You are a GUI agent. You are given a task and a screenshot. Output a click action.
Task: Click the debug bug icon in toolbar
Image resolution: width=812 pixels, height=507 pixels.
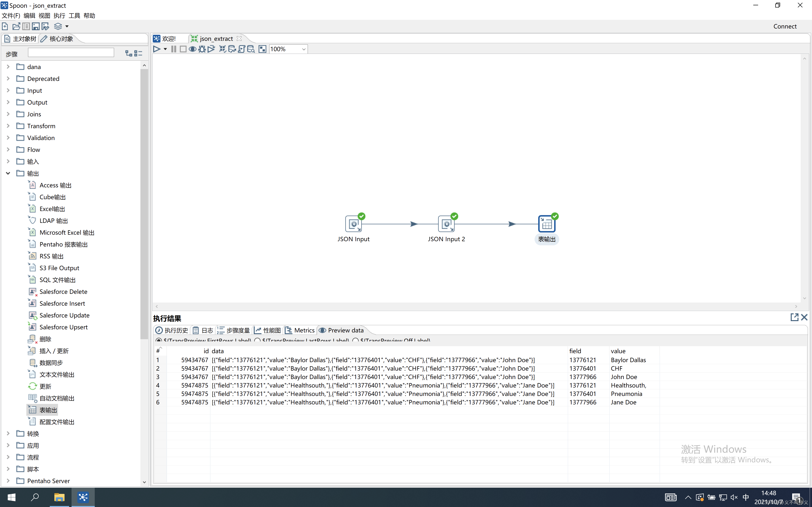click(202, 49)
